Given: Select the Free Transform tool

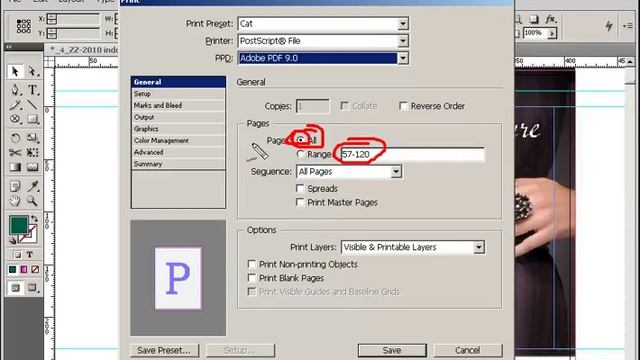Looking at the screenshot, I should (32, 152).
